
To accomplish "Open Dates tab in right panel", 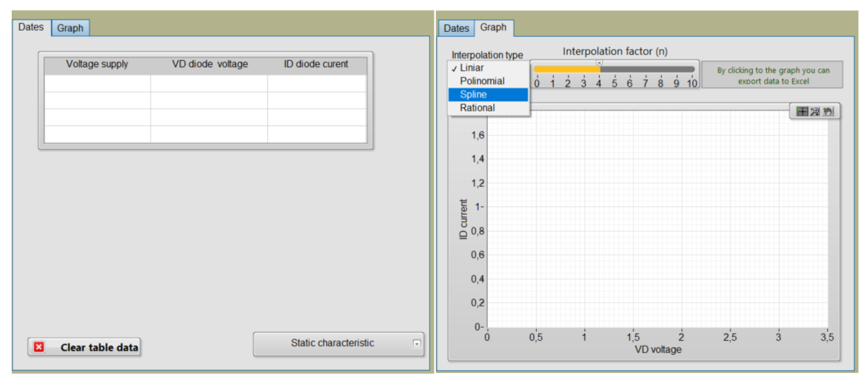I will pos(456,28).
